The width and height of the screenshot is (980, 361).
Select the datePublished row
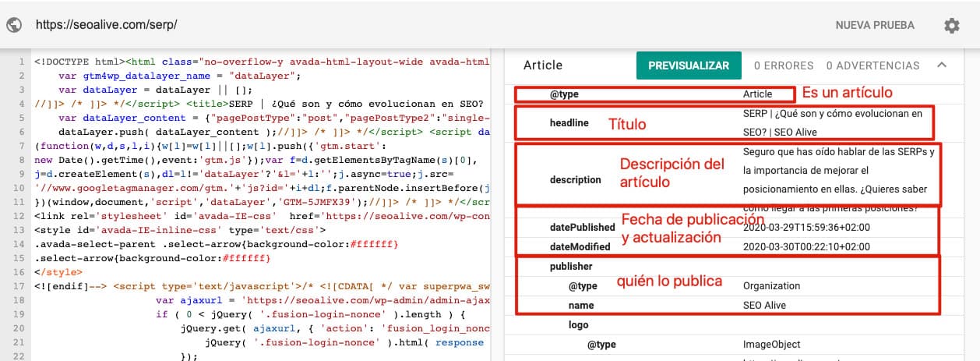pos(740,227)
